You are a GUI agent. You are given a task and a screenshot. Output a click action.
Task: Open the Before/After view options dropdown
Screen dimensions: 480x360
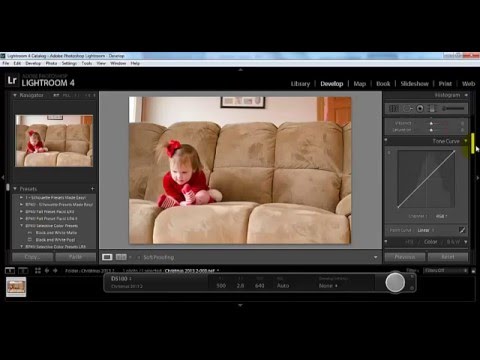(130, 257)
